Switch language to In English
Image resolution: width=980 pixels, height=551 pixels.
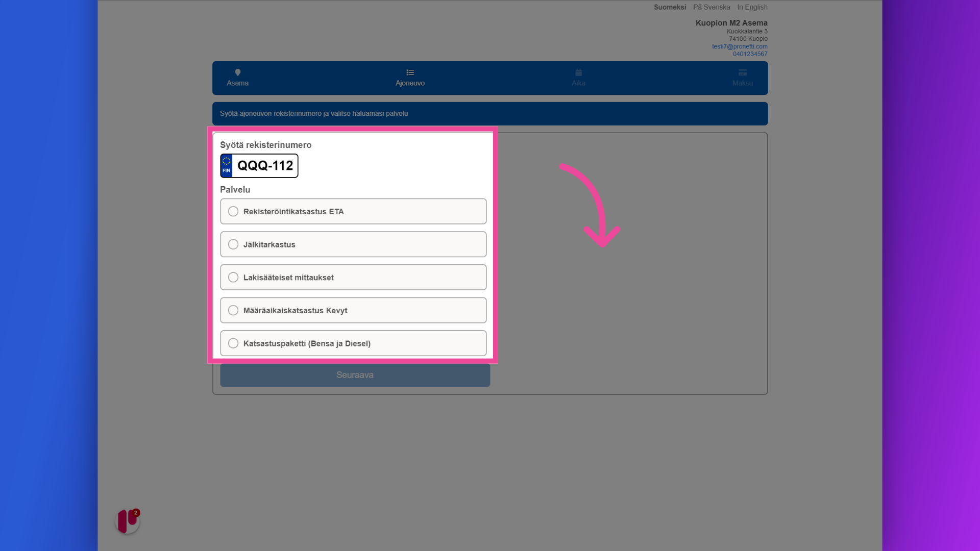click(x=752, y=7)
